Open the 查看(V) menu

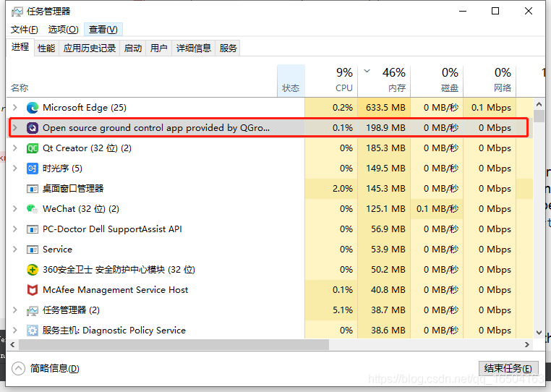tap(103, 30)
